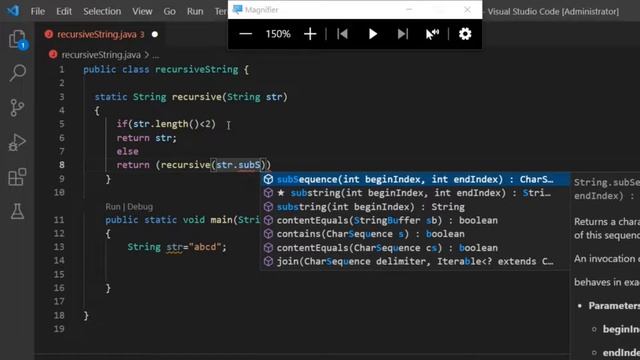The height and width of the screenshot is (360, 640).
Task: Select starred substring(int beginIndex, int endIndex) suggestion
Action: point(414,193)
